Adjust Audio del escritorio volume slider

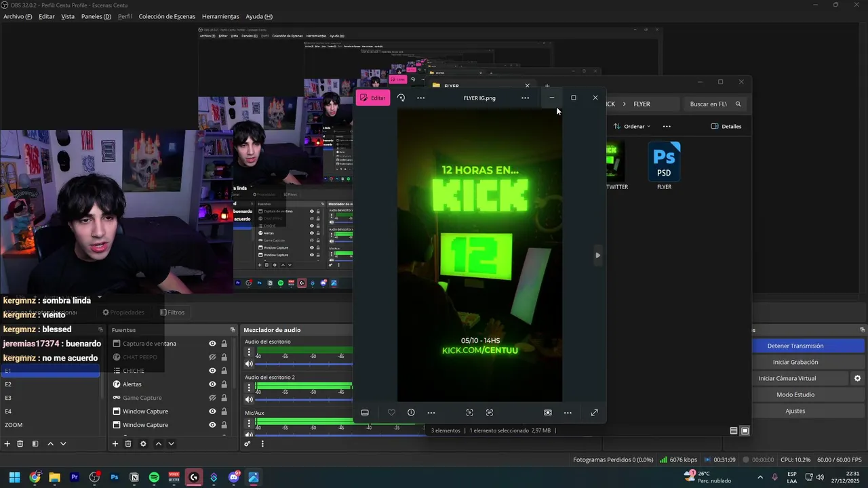pos(304,365)
